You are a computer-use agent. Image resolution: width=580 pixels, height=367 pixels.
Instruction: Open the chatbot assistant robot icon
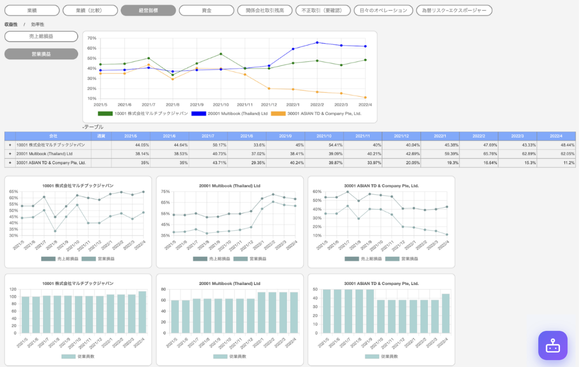(x=553, y=346)
